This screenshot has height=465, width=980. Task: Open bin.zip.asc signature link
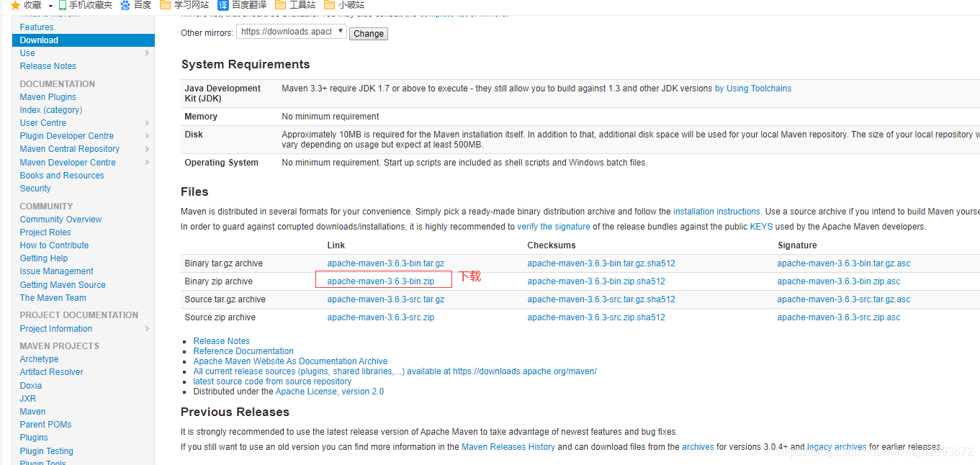point(839,281)
